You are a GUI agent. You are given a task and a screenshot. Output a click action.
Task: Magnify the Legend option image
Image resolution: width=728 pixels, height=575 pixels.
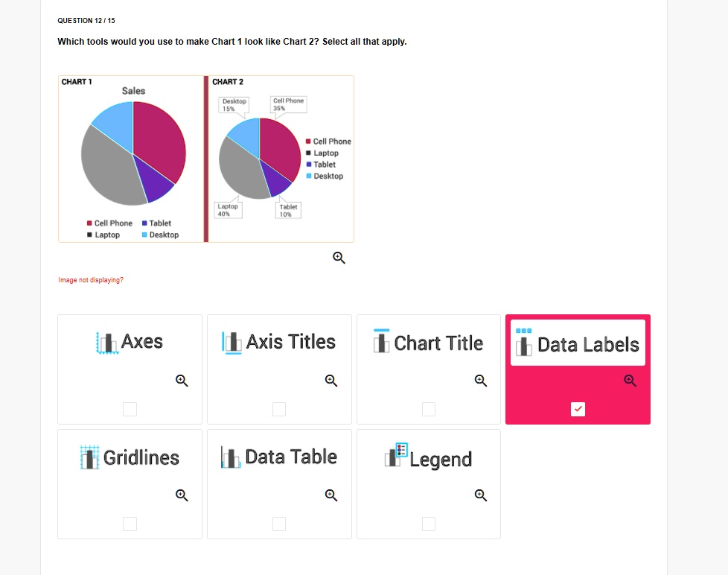click(x=481, y=495)
